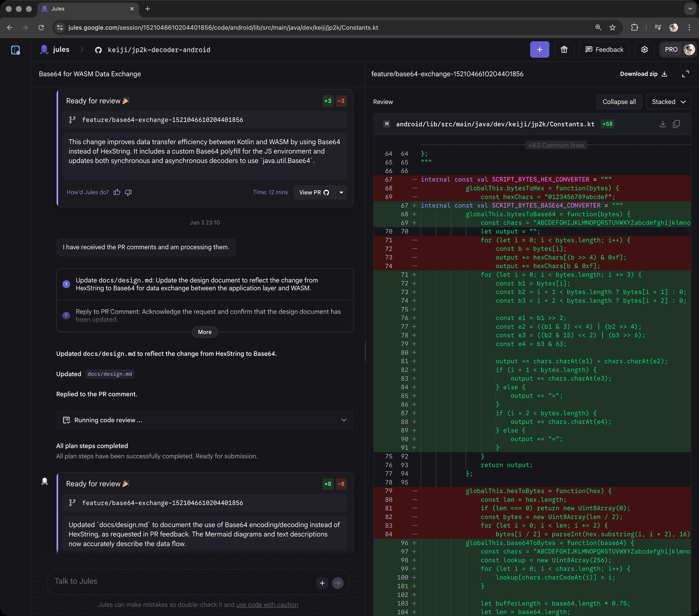
Task: Start a new session with the plus icon
Action: (x=539, y=49)
